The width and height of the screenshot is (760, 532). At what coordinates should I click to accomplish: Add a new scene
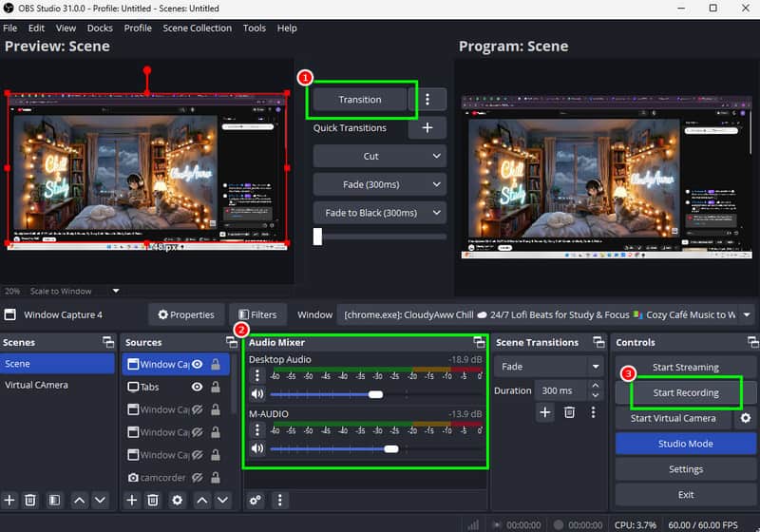click(x=9, y=500)
